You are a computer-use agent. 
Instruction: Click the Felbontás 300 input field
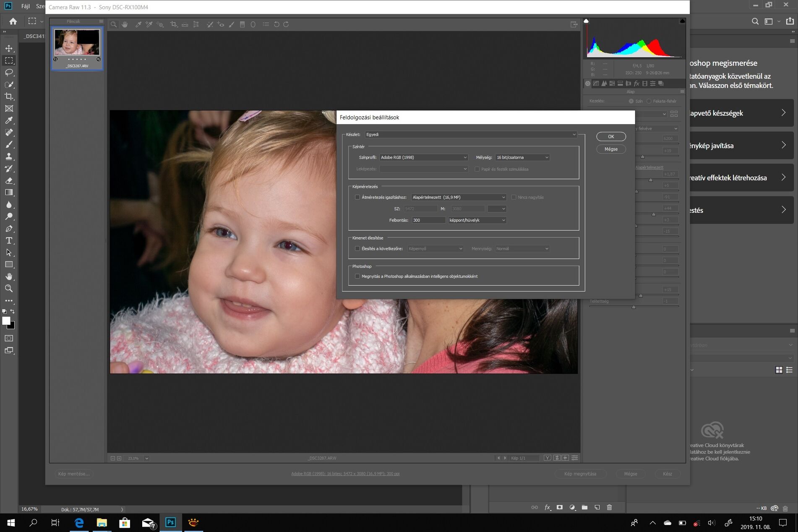point(428,220)
